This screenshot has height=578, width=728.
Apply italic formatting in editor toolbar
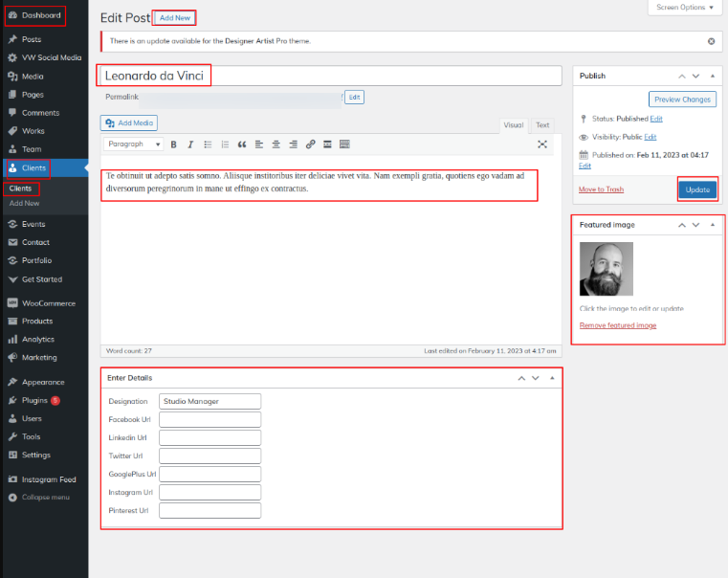tap(190, 144)
